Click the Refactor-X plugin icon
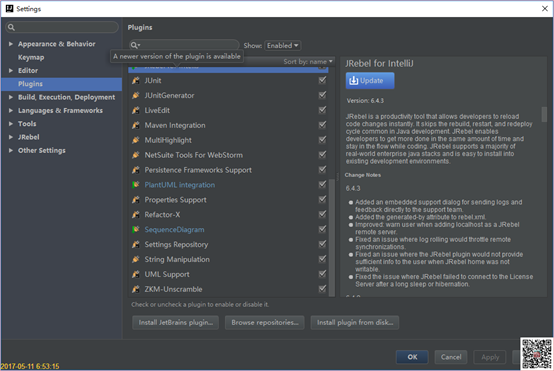The image size is (554, 371). tap(136, 214)
